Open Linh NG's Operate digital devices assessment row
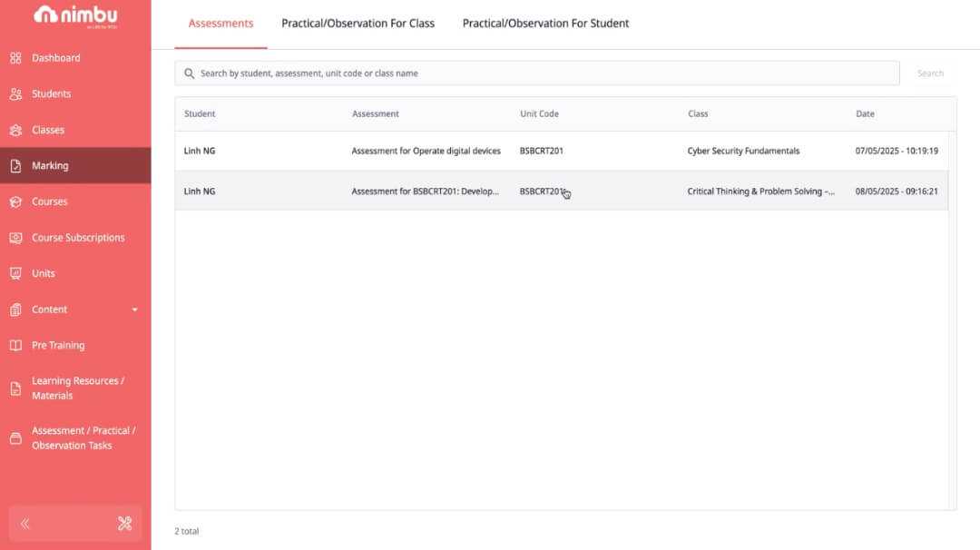The width and height of the screenshot is (980, 550). point(426,152)
